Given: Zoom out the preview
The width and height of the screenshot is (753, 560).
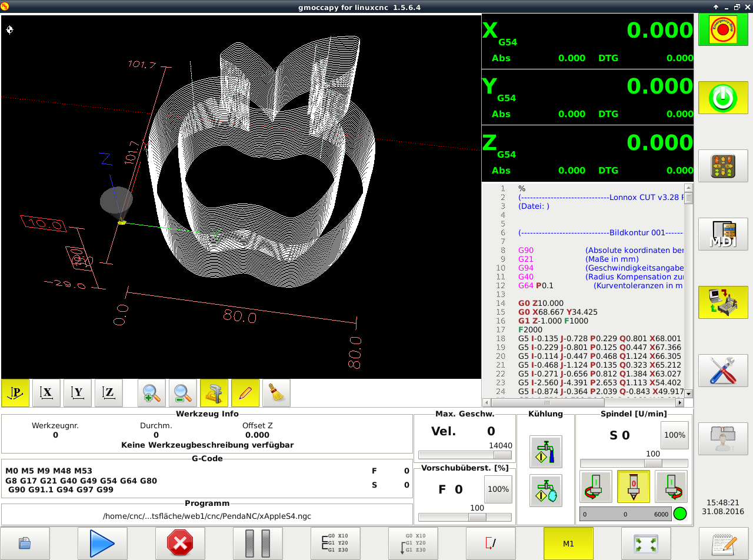Looking at the screenshot, I should click(x=183, y=393).
